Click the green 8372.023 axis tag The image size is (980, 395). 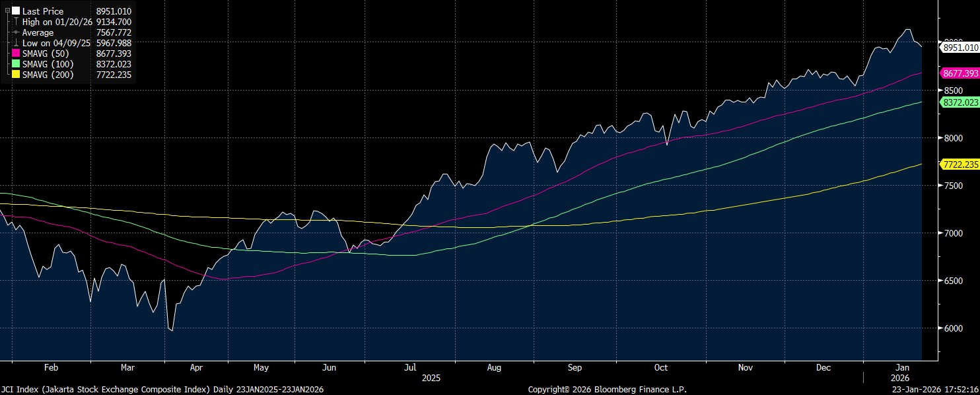pos(960,102)
